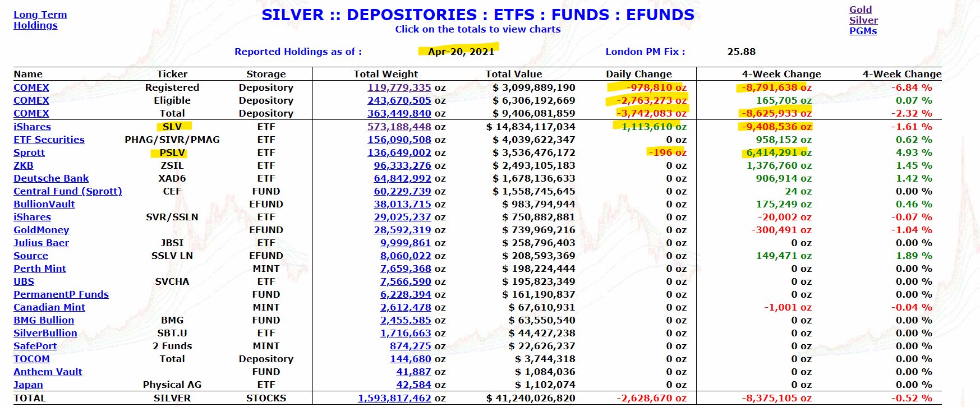View chart for total weight 2,455,585
Viewport: 980px width, 407px height.
point(406,320)
